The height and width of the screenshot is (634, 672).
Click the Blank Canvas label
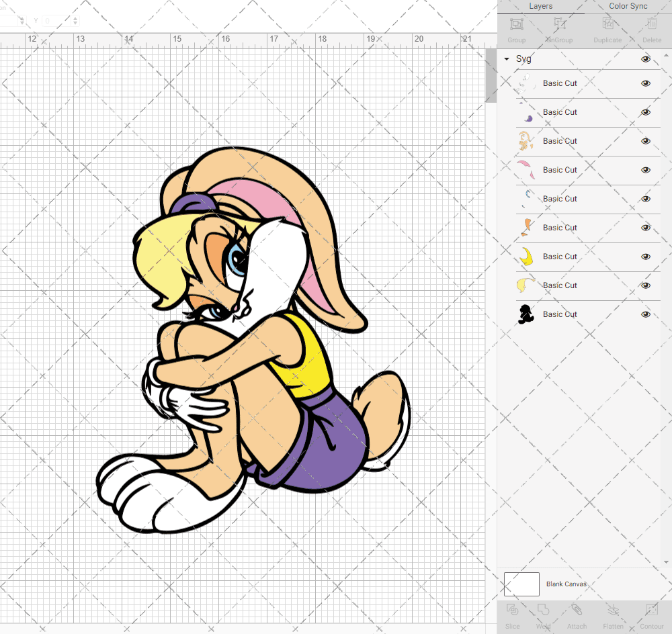point(566,584)
